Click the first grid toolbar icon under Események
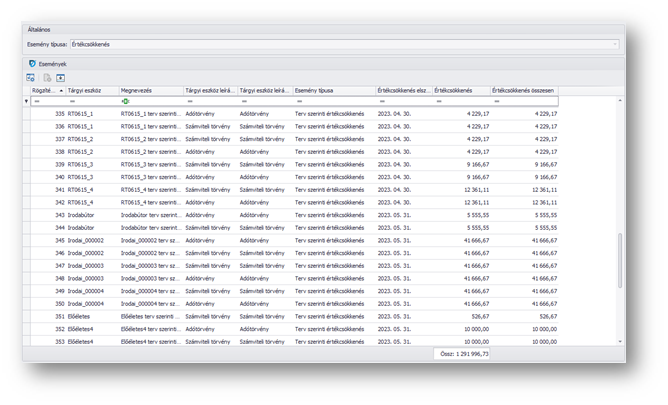668x405 pixels. (31, 77)
